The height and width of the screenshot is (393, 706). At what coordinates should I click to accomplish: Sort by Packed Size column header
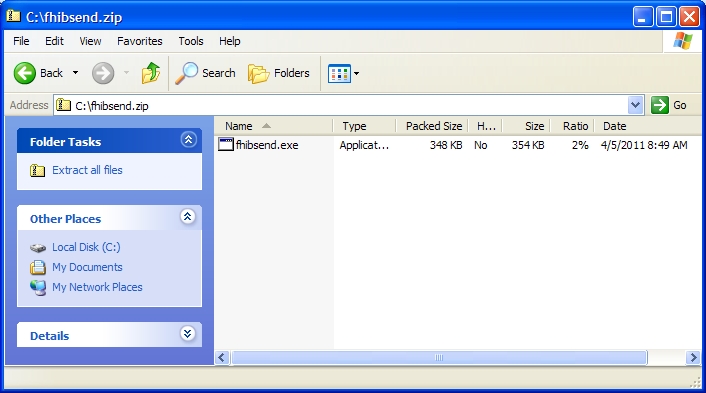pyautogui.click(x=432, y=126)
